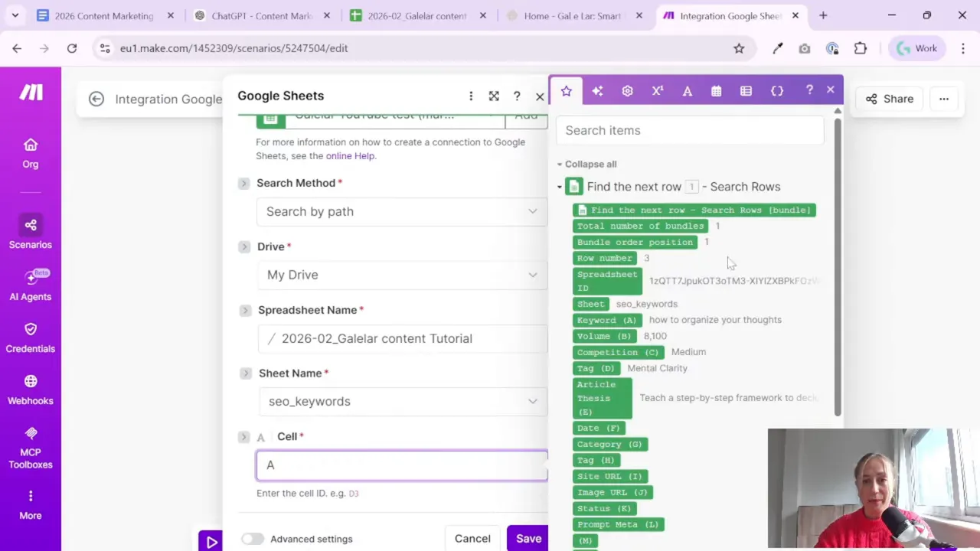Image resolution: width=980 pixels, height=551 pixels.
Task: Open the Org section in sidebar
Action: [x=31, y=153]
